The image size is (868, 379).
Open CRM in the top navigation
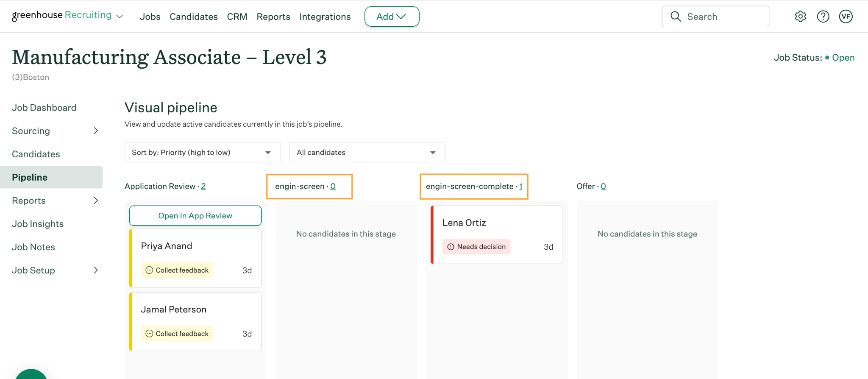pos(237,17)
